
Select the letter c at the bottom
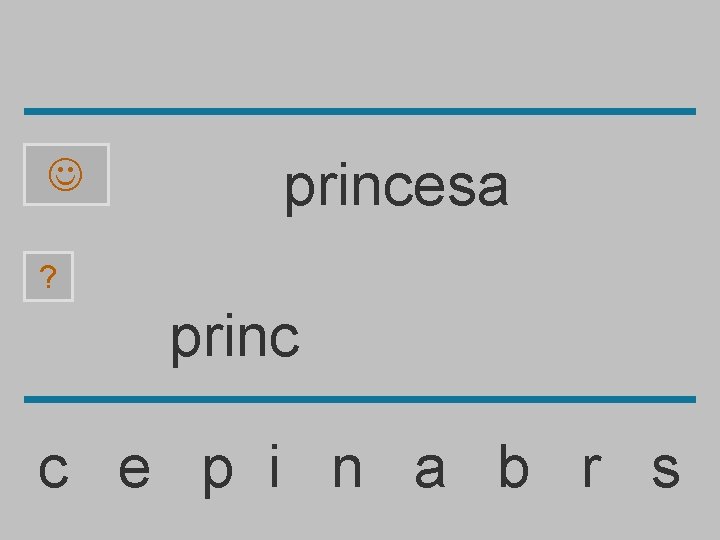coord(53,469)
